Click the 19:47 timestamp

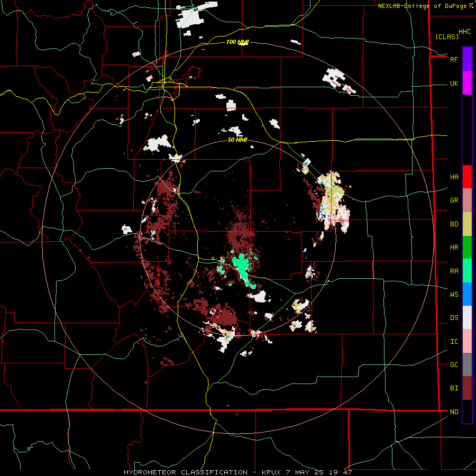point(342,472)
